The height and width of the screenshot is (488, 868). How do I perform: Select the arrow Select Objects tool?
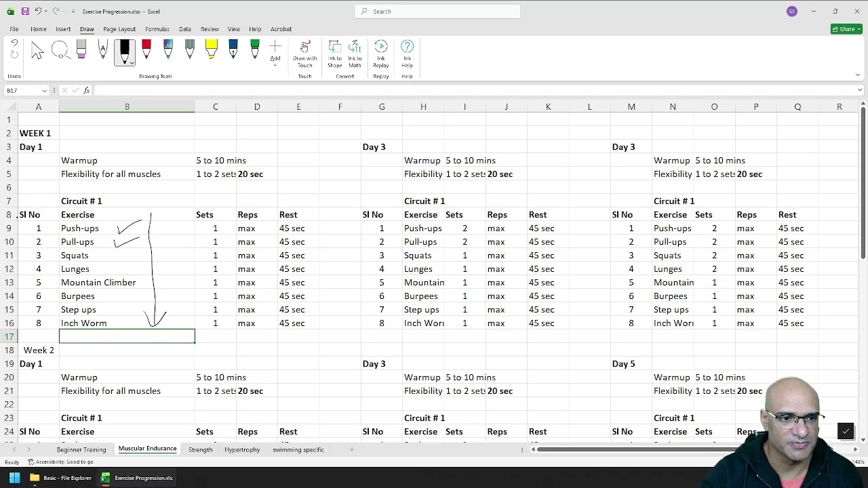tap(37, 50)
